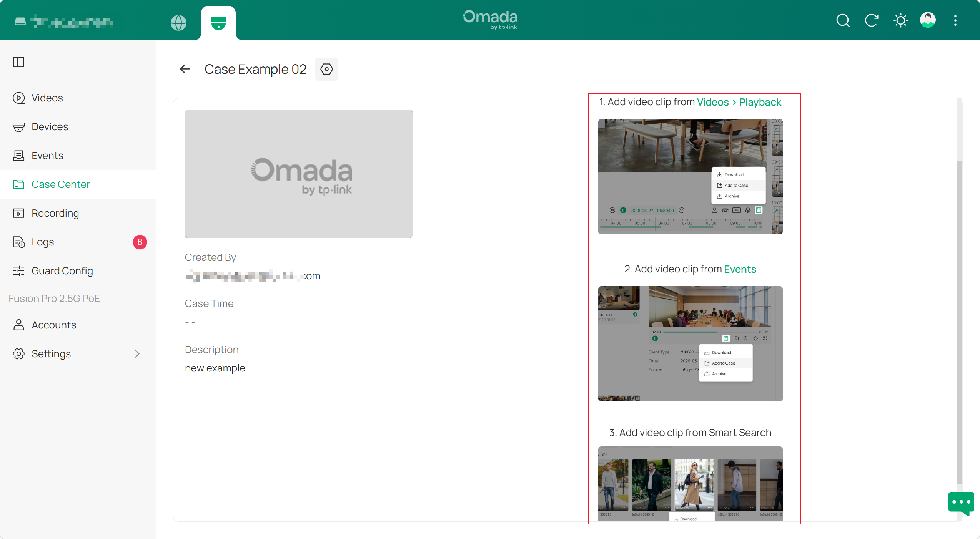Select Case Center in sidebar

(x=78, y=184)
